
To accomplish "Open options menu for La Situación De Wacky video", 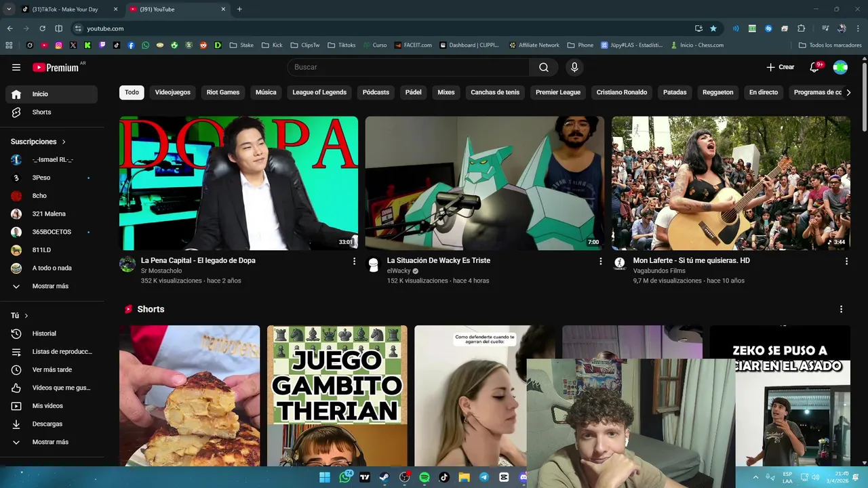I will click(x=600, y=261).
